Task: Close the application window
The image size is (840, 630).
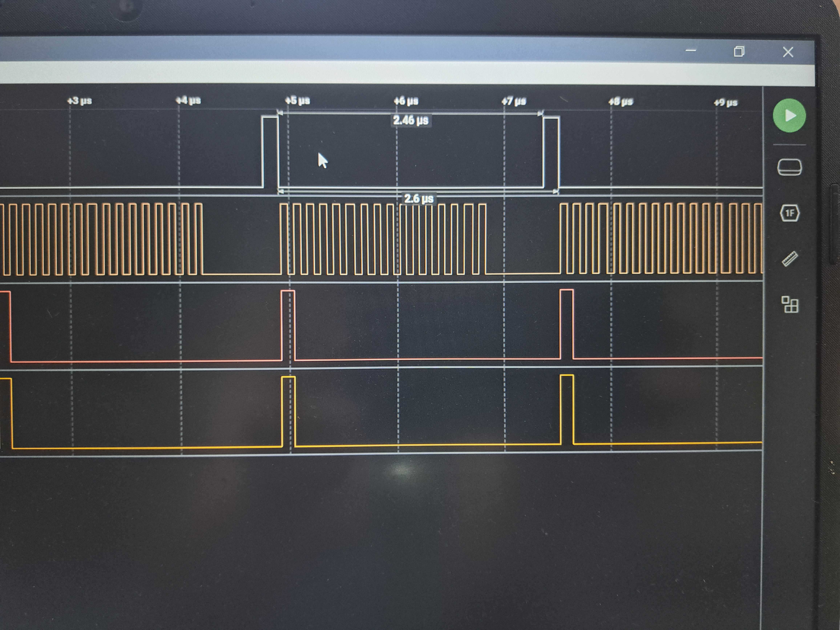Action: pyautogui.click(x=788, y=52)
